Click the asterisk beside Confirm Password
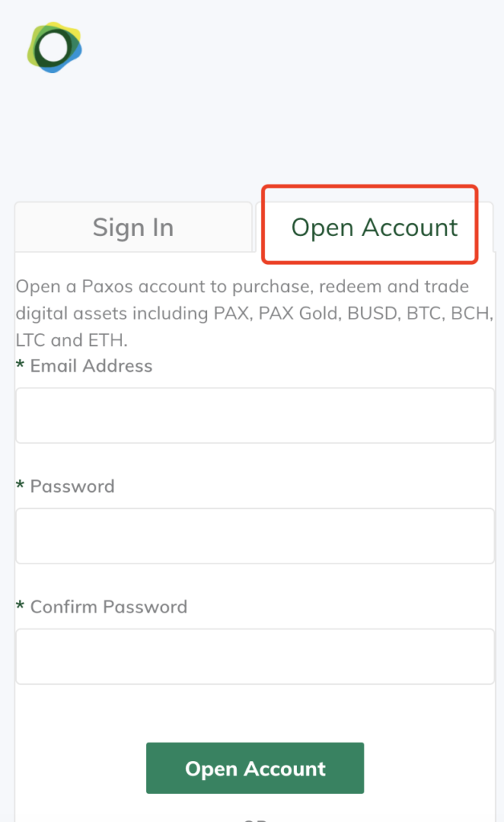Image resolution: width=504 pixels, height=822 pixels. point(20,605)
